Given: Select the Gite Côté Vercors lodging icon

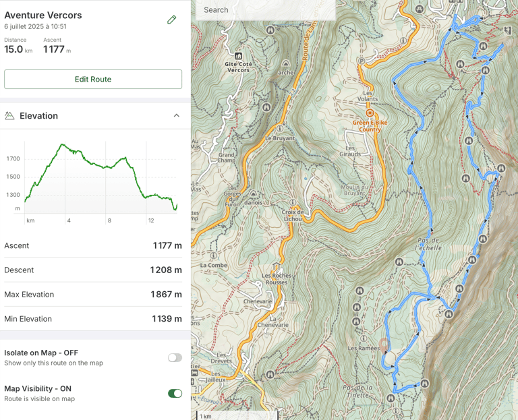Looking at the screenshot, I should [x=239, y=56].
